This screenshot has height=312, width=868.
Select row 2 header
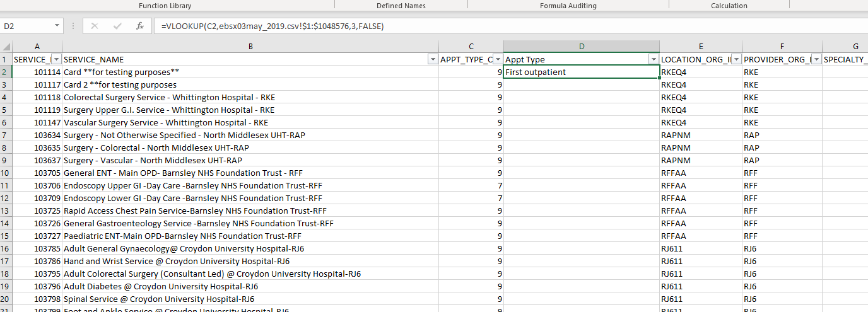point(6,72)
